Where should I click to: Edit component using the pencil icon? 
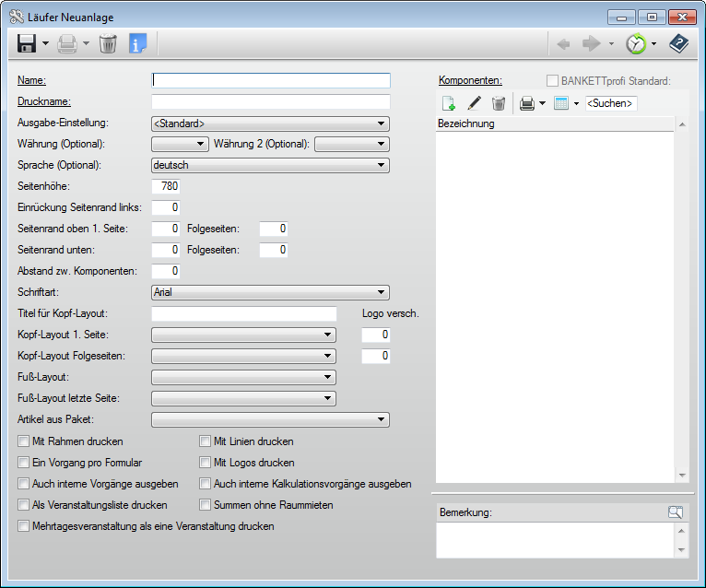point(474,104)
